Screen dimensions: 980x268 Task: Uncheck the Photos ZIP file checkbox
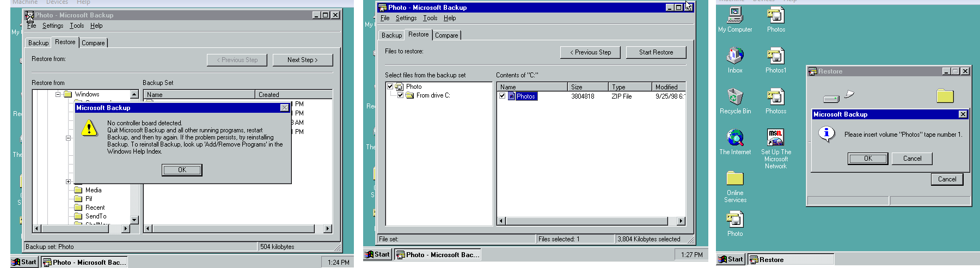[502, 96]
